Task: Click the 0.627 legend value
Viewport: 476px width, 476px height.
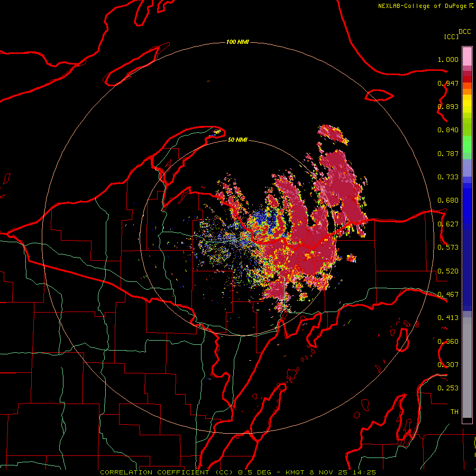Action: click(448, 224)
